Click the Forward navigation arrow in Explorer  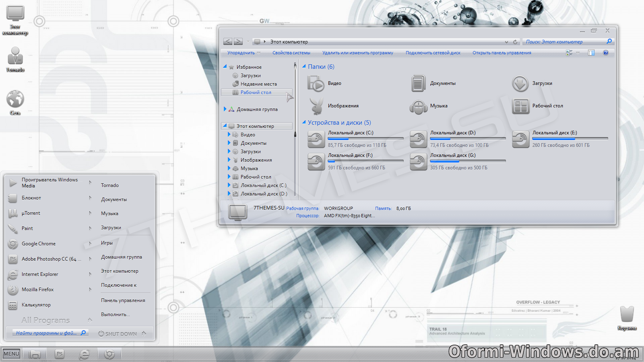click(238, 41)
